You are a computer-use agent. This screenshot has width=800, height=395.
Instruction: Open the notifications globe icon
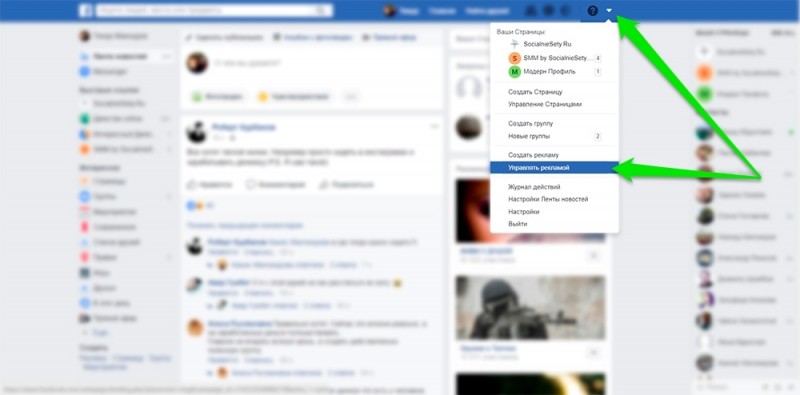pos(565,10)
